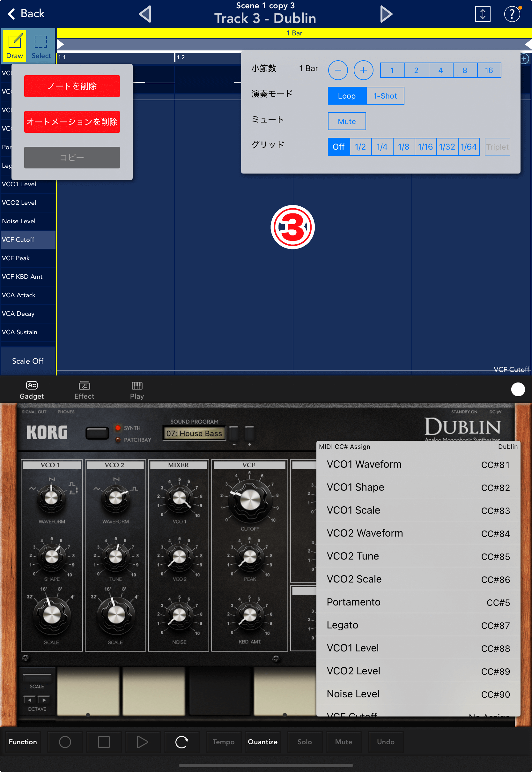Open Tempo settings
Screen dimensions: 532x772
[x=224, y=742]
